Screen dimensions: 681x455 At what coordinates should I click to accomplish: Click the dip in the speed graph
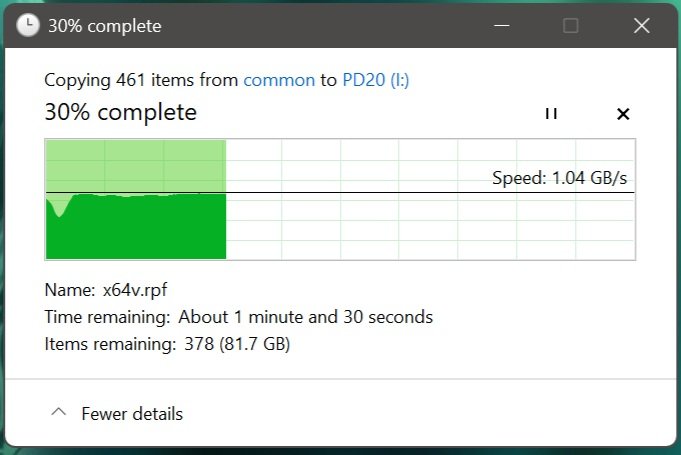pos(59,208)
